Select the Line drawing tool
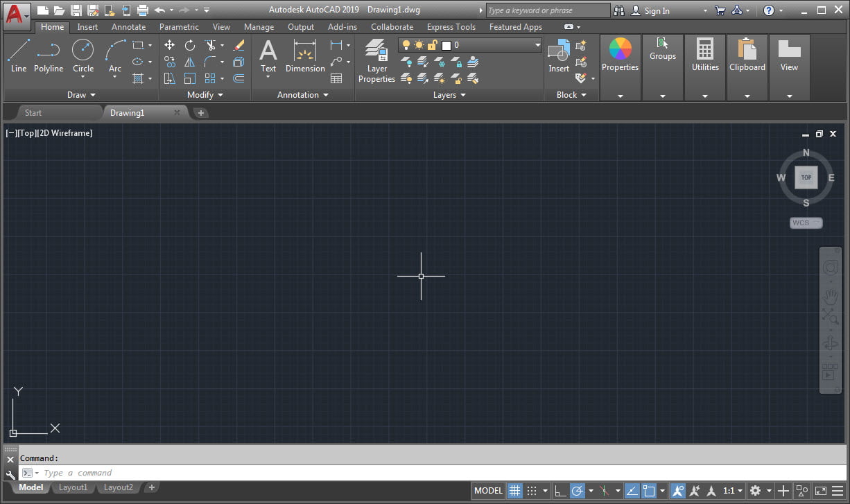850x504 pixels. pyautogui.click(x=19, y=55)
